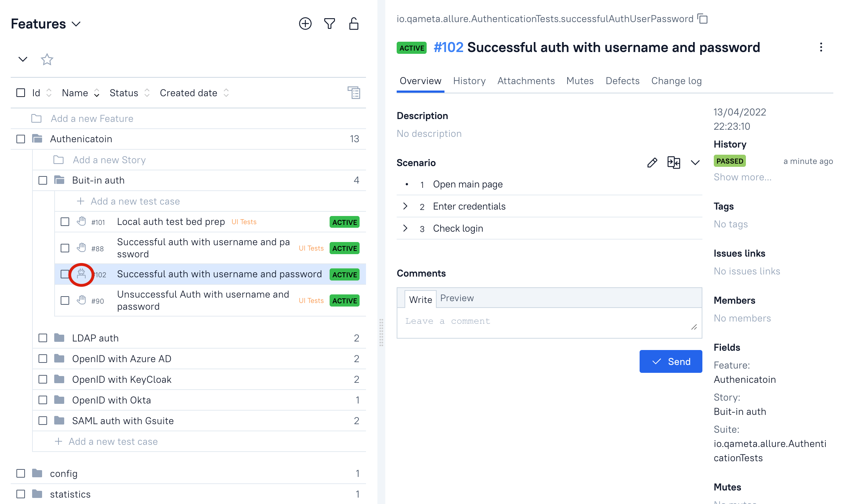Open the three-dot menu beside the test title

pos(821,47)
